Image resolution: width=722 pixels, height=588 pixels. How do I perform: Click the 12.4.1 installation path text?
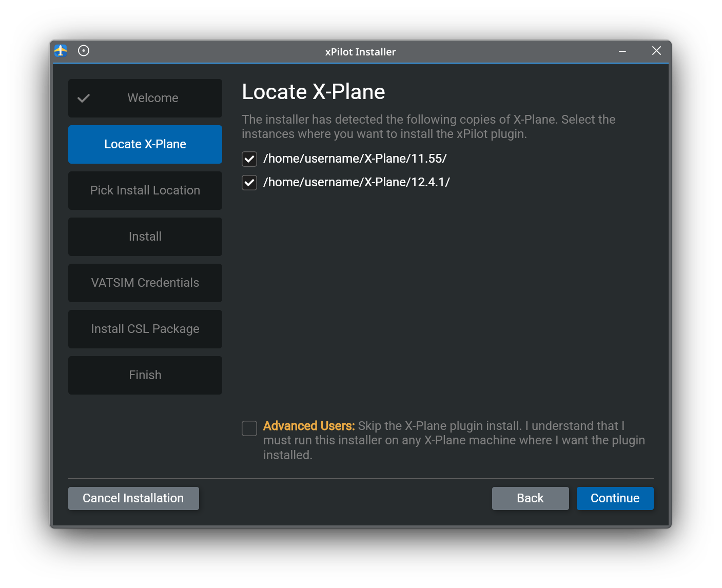coord(357,182)
